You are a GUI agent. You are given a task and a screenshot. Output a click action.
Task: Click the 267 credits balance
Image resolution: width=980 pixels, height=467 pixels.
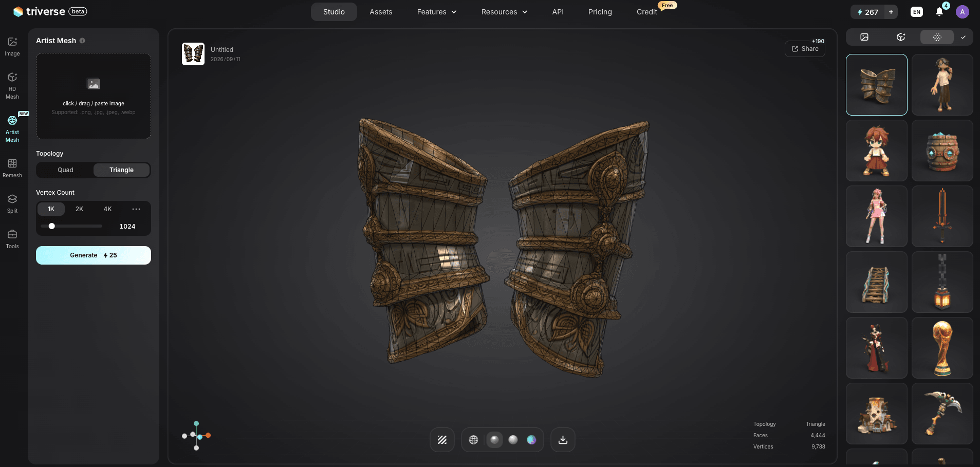click(867, 12)
